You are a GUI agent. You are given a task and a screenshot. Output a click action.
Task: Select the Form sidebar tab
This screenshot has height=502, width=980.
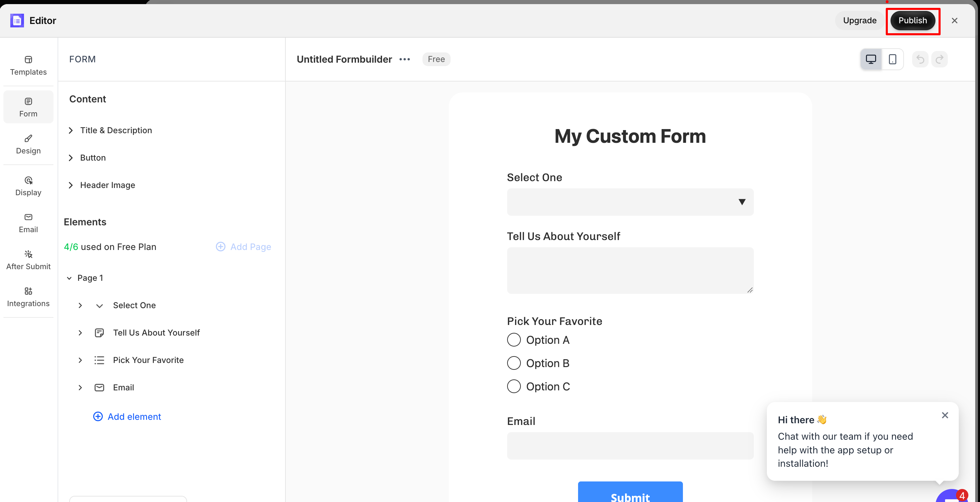point(28,107)
